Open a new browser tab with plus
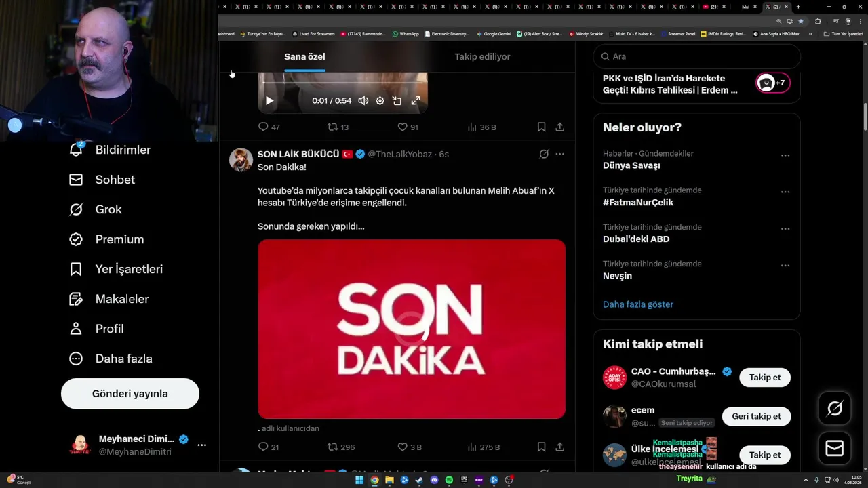This screenshot has height=488, width=868. coord(798,7)
